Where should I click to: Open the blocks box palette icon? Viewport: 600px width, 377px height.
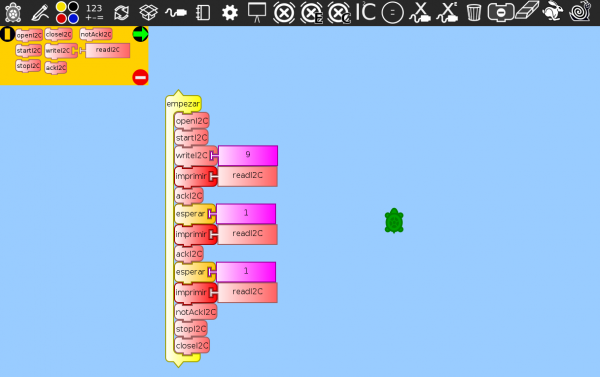click(148, 12)
